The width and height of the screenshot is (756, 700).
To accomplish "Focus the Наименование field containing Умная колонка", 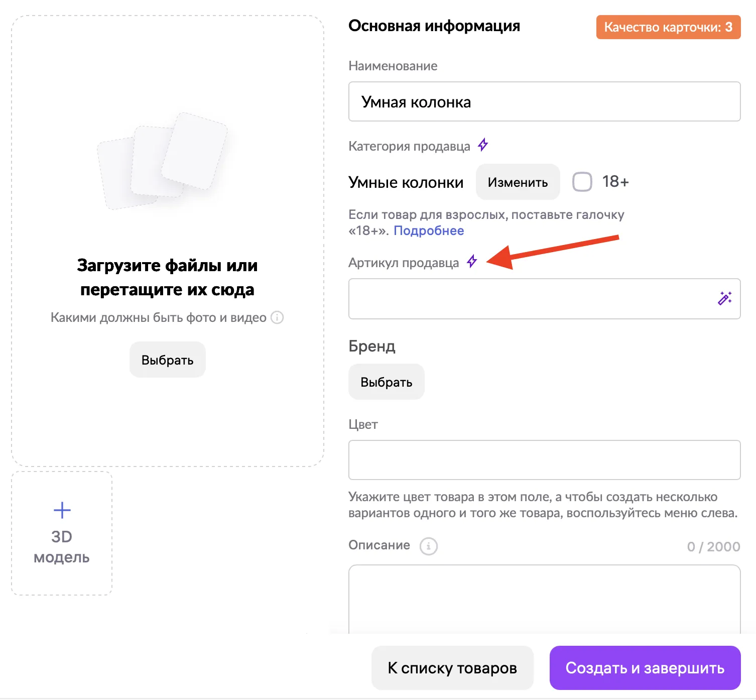I will 544,102.
